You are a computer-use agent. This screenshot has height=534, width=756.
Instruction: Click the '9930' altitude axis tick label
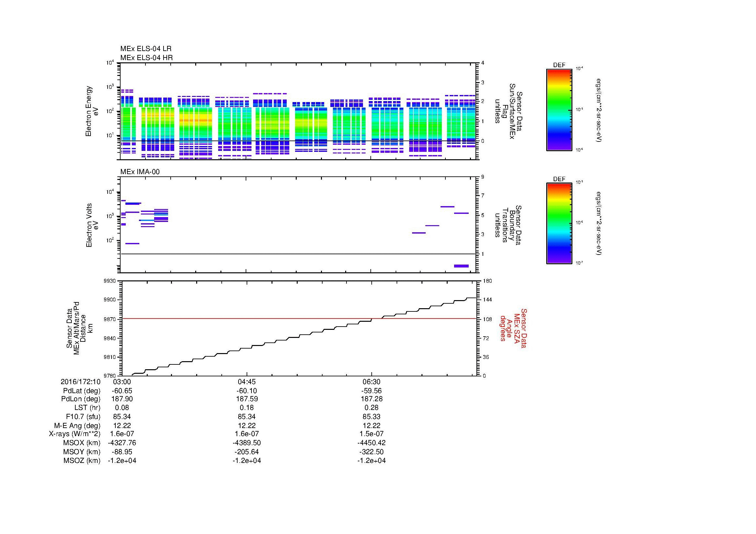110,281
